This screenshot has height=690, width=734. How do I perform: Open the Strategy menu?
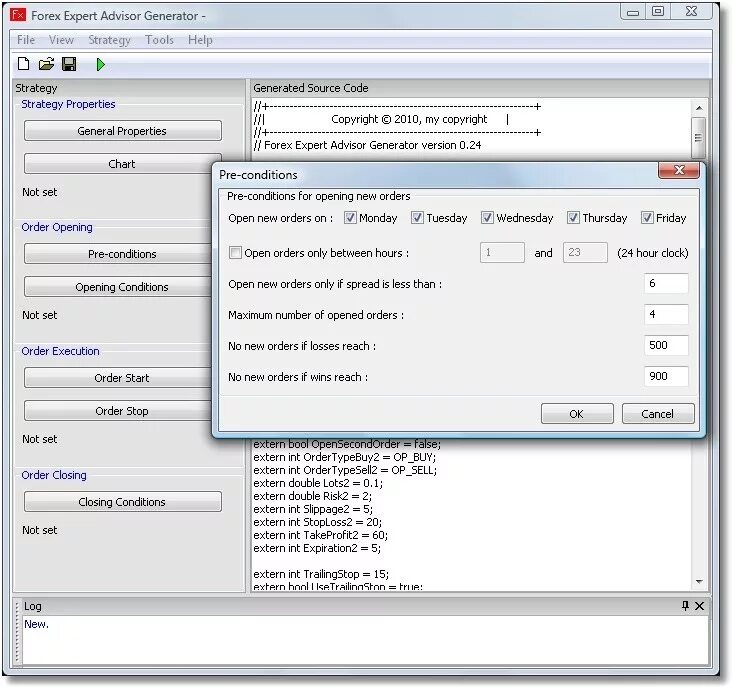click(109, 40)
